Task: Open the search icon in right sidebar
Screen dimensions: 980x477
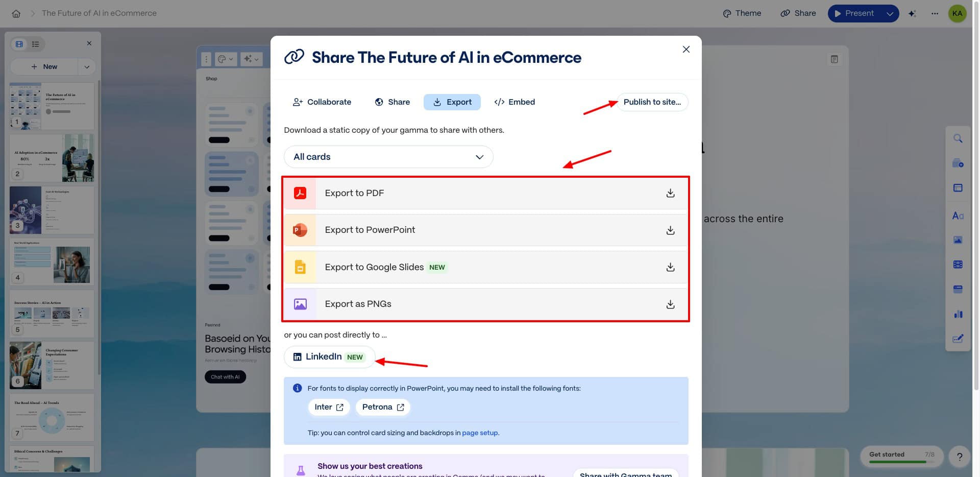Action: [958, 138]
